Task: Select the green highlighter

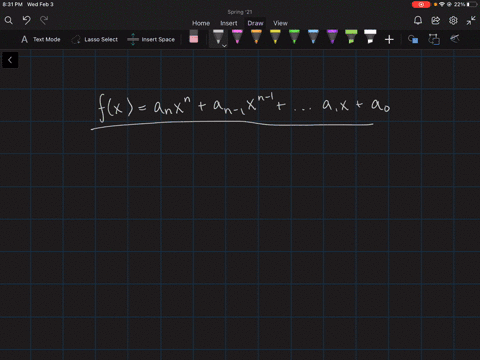Action: [x=351, y=37]
